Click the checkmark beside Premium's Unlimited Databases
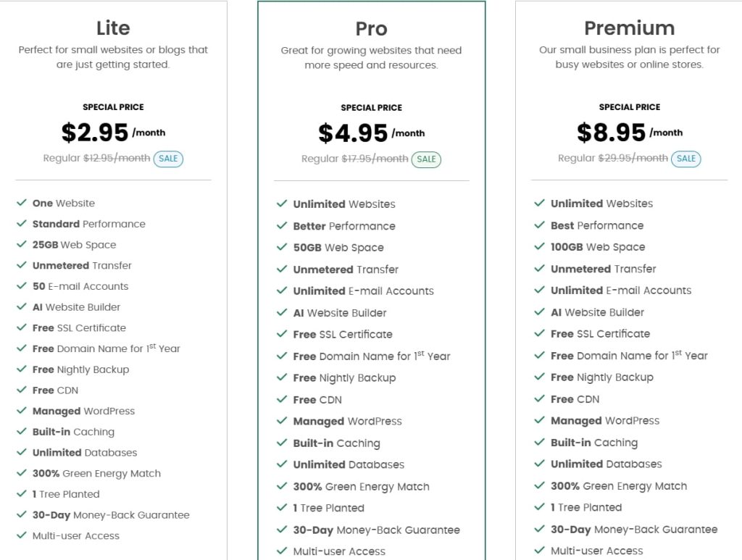 click(x=539, y=464)
